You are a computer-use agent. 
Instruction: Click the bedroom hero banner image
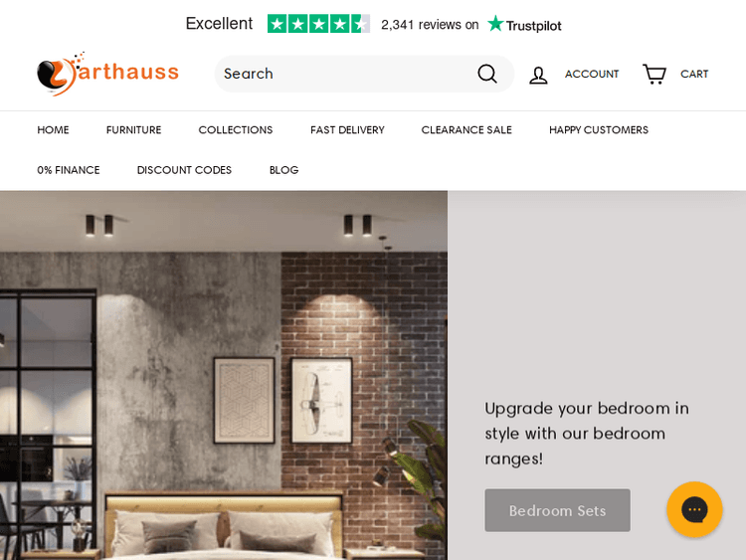click(x=224, y=375)
